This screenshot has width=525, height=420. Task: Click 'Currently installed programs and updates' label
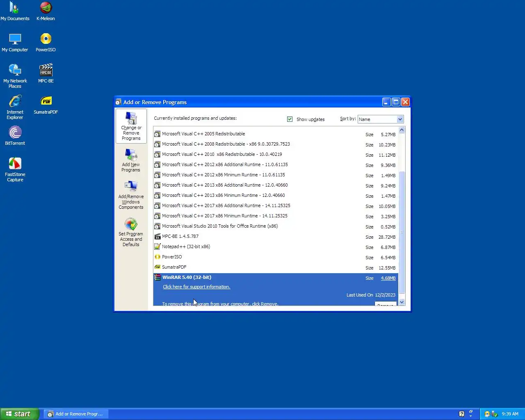click(x=195, y=118)
